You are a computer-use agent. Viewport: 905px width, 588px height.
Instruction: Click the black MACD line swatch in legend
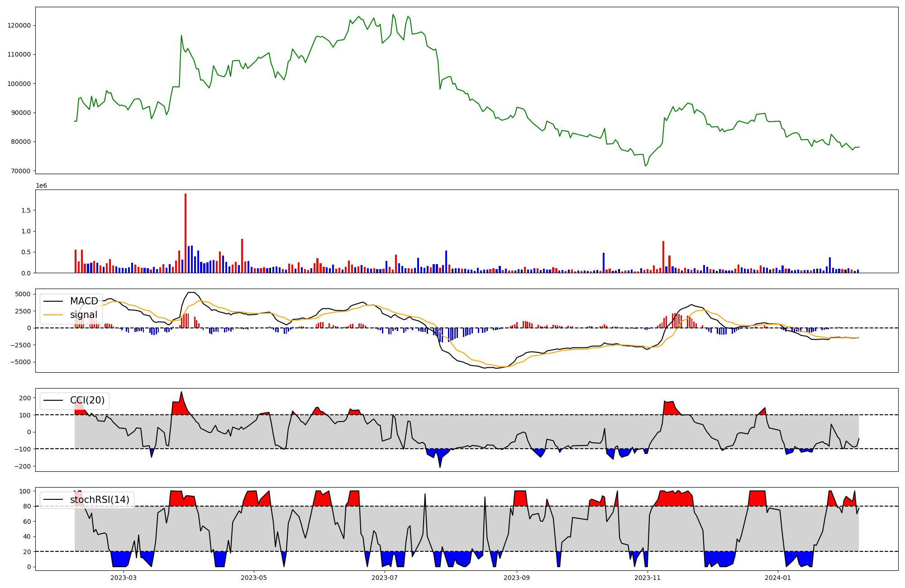[x=54, y=301]
